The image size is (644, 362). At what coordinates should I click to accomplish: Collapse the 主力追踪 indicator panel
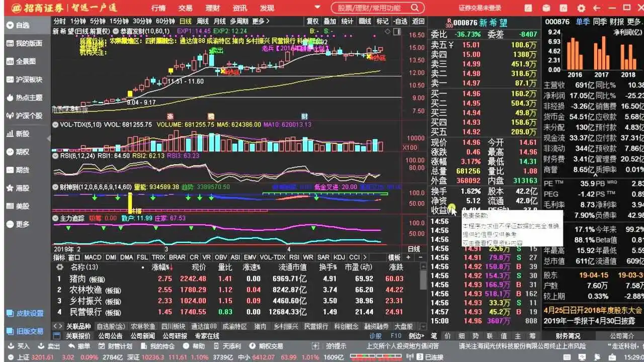click(55, 218)
